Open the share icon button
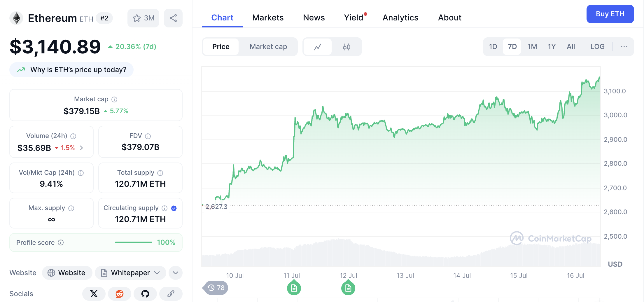Image resolution: width=644 pixels, height=302 pixels. coord(173,18)
